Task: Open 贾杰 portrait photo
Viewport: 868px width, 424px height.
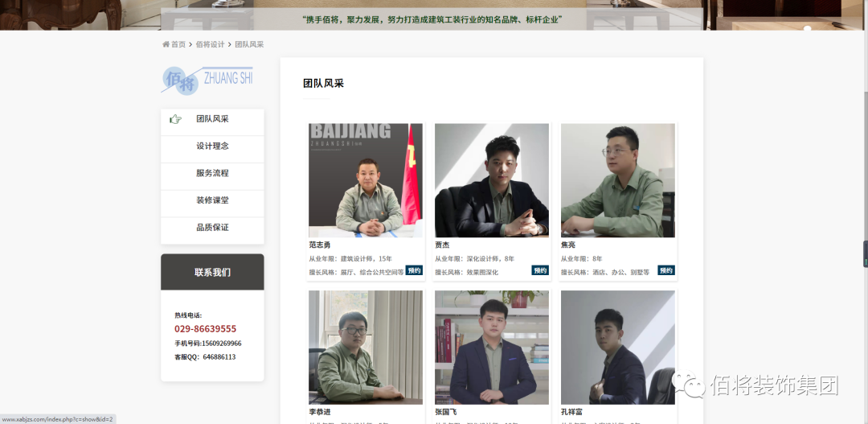Action: pos(492,180)
